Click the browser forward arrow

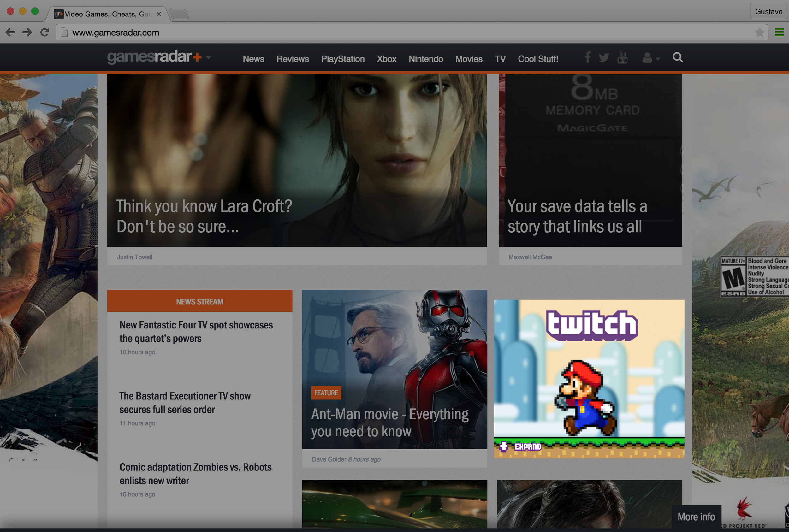point(27,33)
